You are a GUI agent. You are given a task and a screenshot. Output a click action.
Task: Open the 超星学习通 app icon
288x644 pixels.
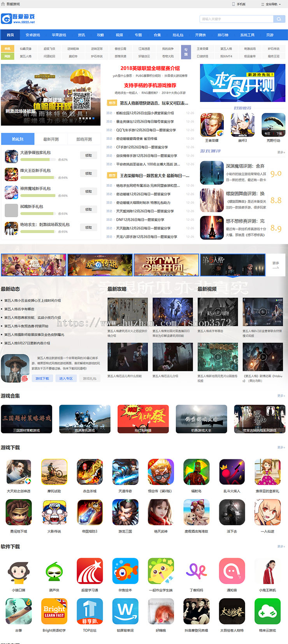(90, 571)
